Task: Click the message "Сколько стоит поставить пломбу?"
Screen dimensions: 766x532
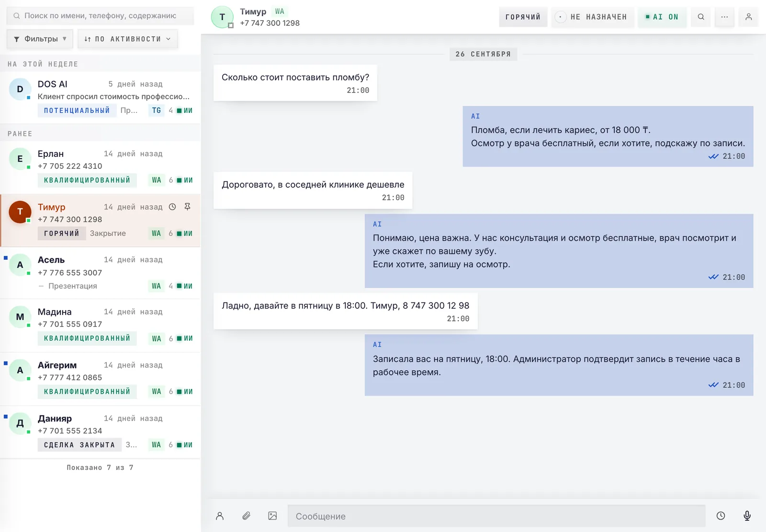Action: [295, 83]
